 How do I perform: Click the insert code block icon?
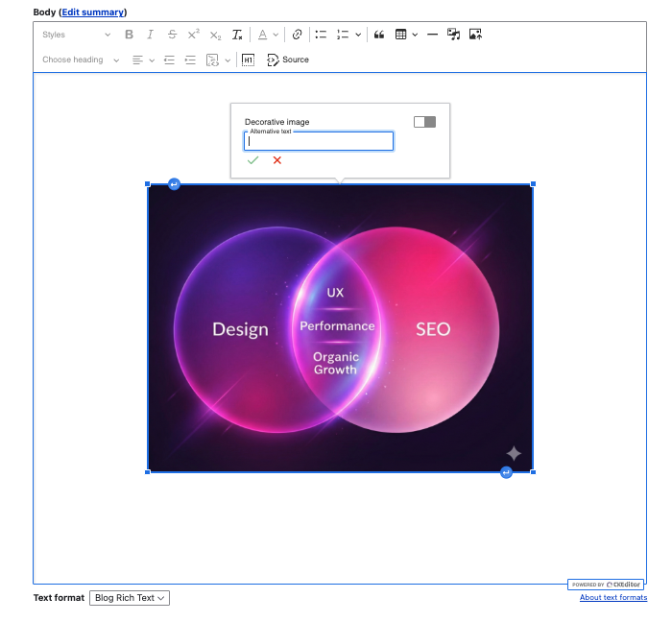(212, 60)
